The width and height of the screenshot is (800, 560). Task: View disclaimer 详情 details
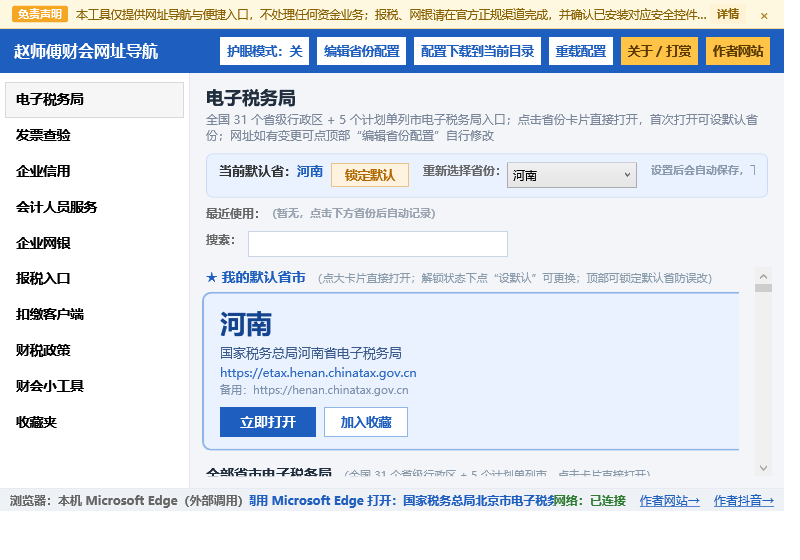728,14
